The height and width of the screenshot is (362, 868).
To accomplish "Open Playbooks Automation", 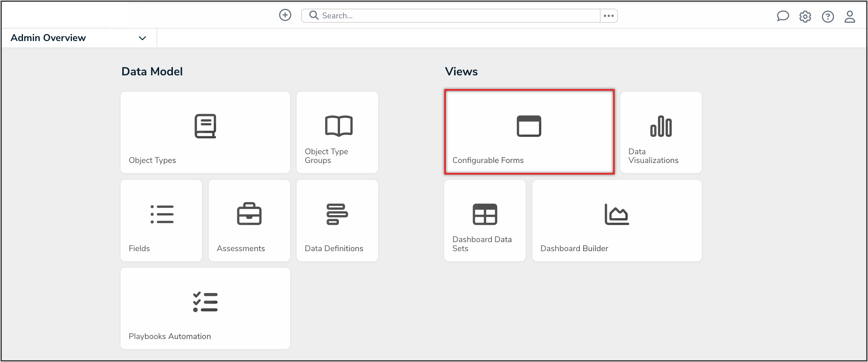I will click(x=205, y=308).
